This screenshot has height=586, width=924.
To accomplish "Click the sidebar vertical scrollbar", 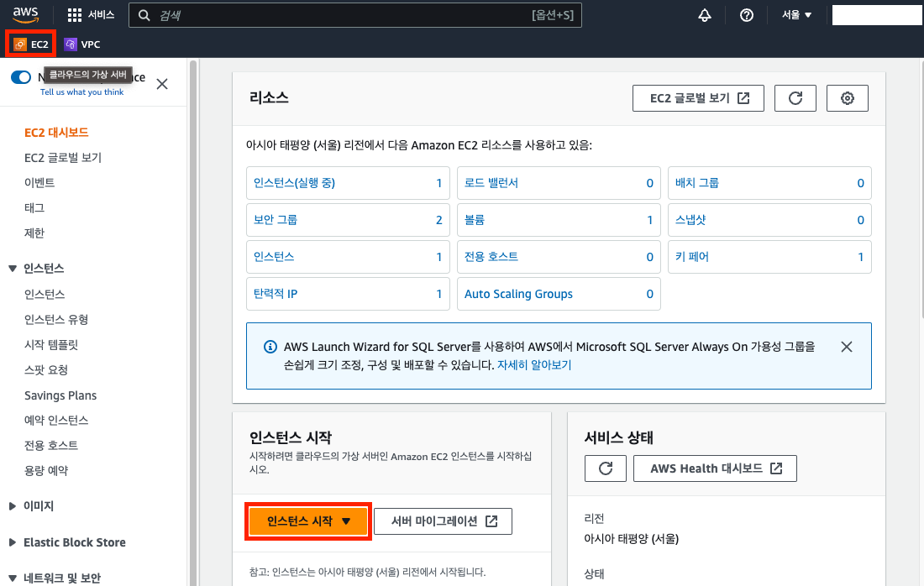I will [192, 322].
